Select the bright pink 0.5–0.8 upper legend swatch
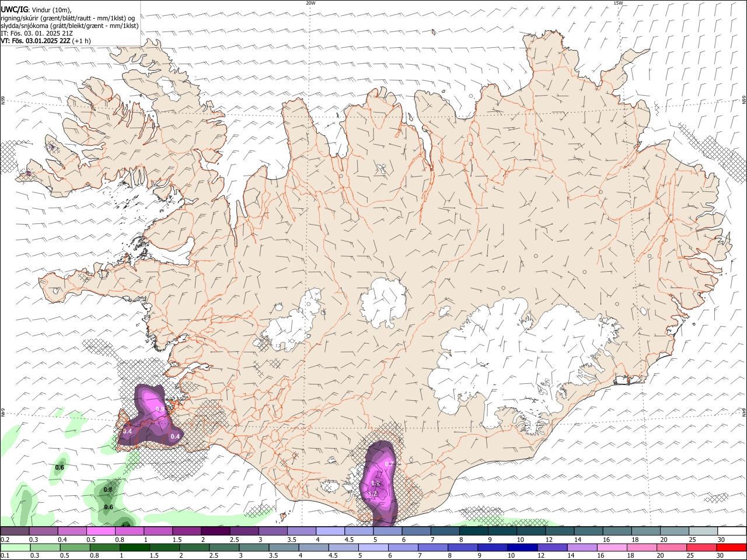Viewport: 747px width, 560px height. click(x=100, y=531)
